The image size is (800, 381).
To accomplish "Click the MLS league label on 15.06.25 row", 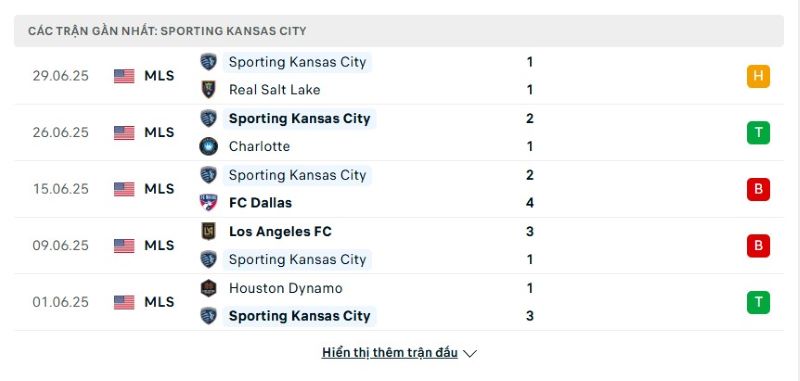I will pyautogui.click(x=159, y=189).
